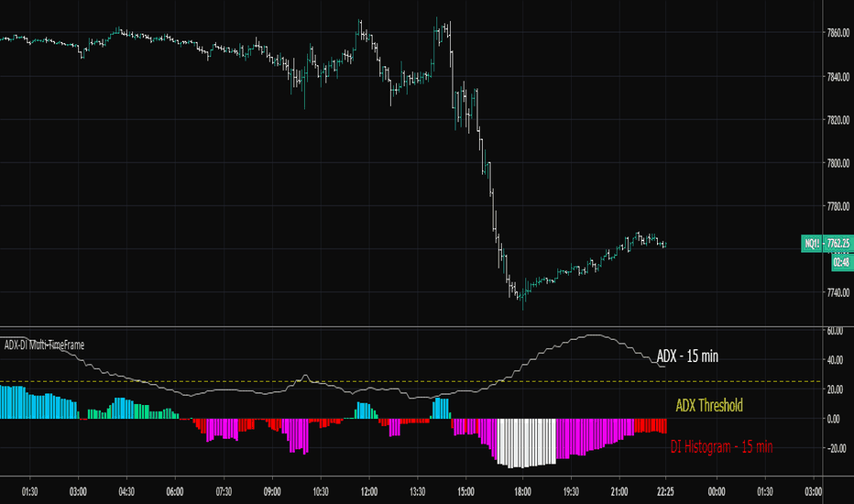The height and width of the screenshot is (504, 854).
Task: Click the 19:30 time axis label
Action: (x=571, y=492)
